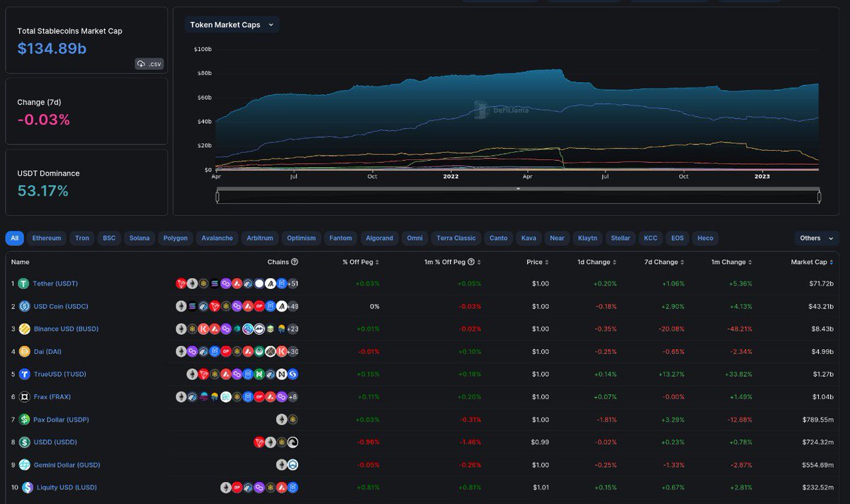Open Pax Dollar (USDP) link
This screenshot has height=504, width=850.
62,420
